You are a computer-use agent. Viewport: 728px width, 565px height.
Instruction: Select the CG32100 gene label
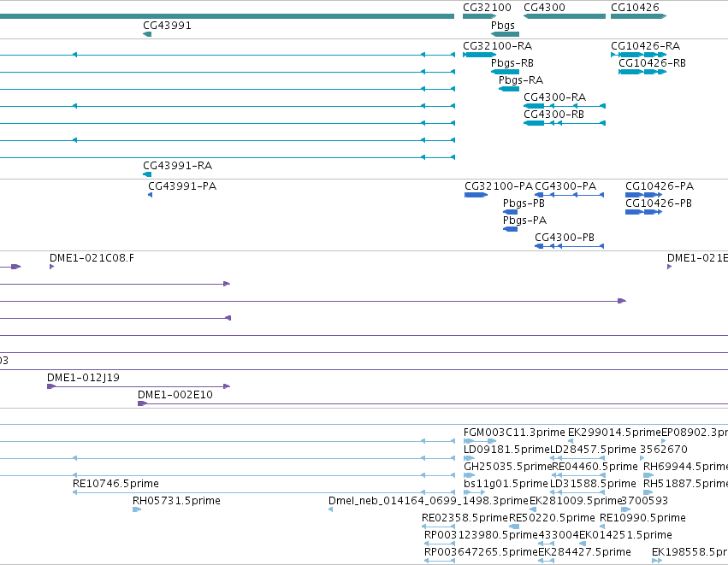(x=487, y=8)
